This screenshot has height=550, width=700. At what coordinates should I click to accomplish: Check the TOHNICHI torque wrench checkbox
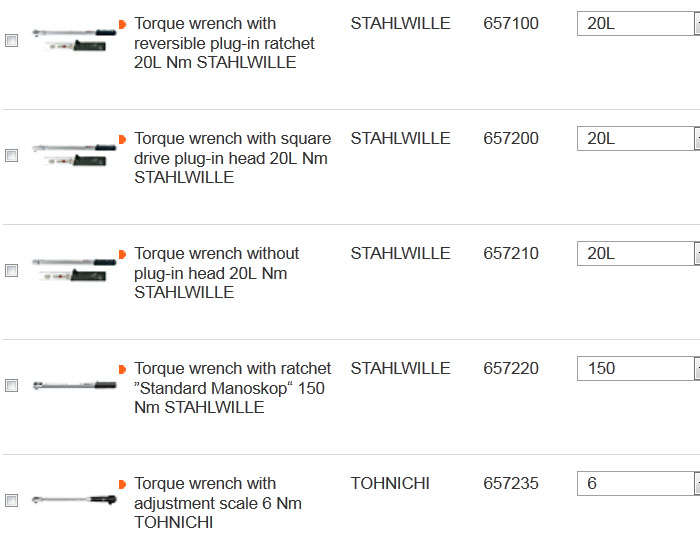[x=12, y=501]
